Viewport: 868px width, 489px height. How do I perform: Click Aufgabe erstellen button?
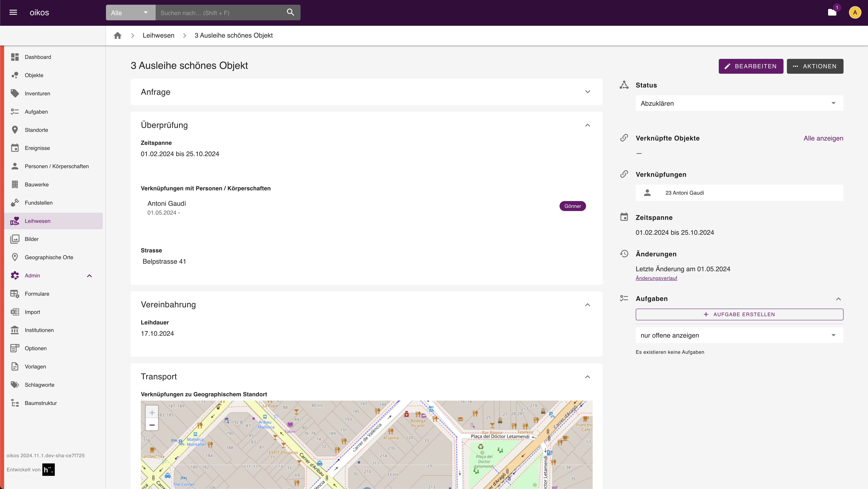tap(739, 314)
